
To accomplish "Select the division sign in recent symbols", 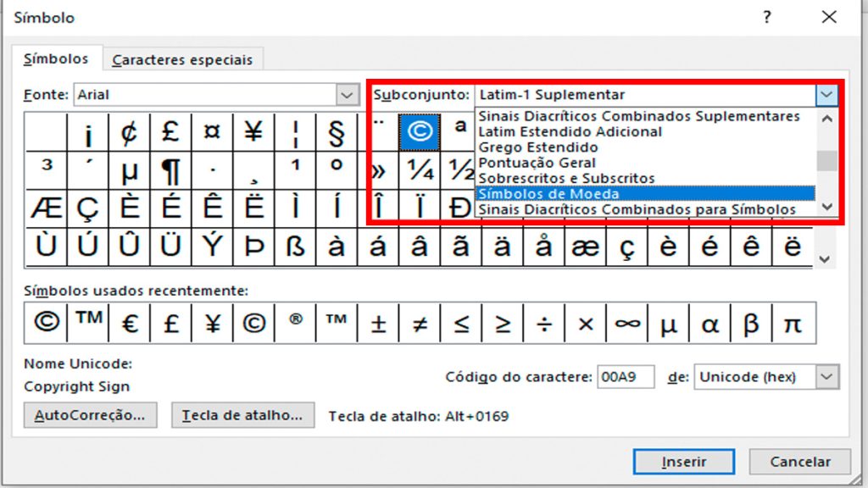I will coord(543,323).
